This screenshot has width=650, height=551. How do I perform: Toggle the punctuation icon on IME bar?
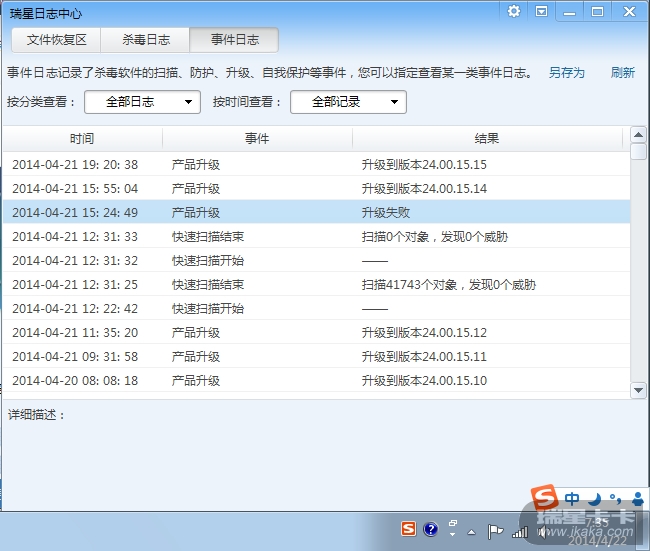click(615, 499)
